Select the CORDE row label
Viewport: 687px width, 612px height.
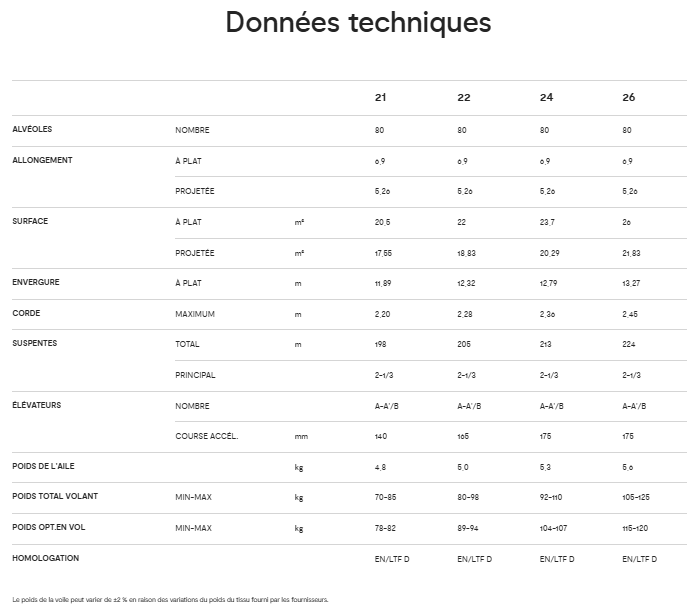26,312
